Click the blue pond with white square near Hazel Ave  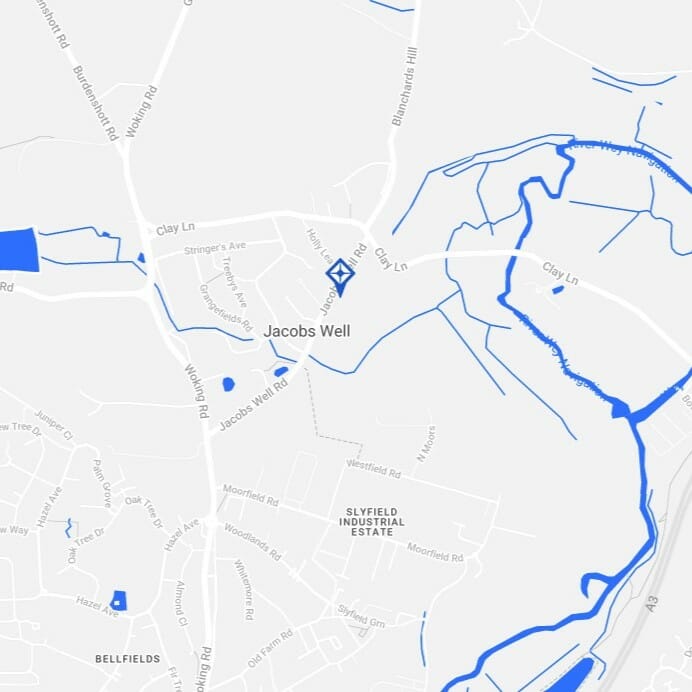pyautogui.click(x=118, y=601)
